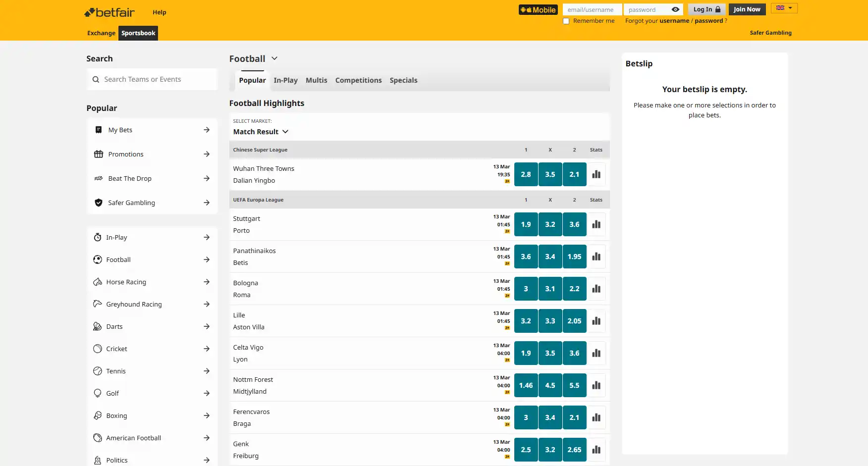Image resolution: width=868 pixels, height=466 pixels.
Task: Select Nottm Forest win odds 1.46
Action: tap(526, 385)
